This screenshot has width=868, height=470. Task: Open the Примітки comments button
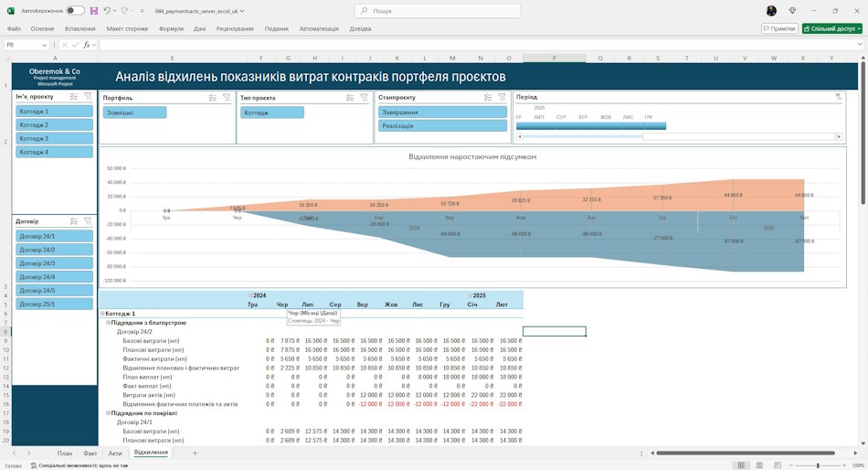(778, 28)
